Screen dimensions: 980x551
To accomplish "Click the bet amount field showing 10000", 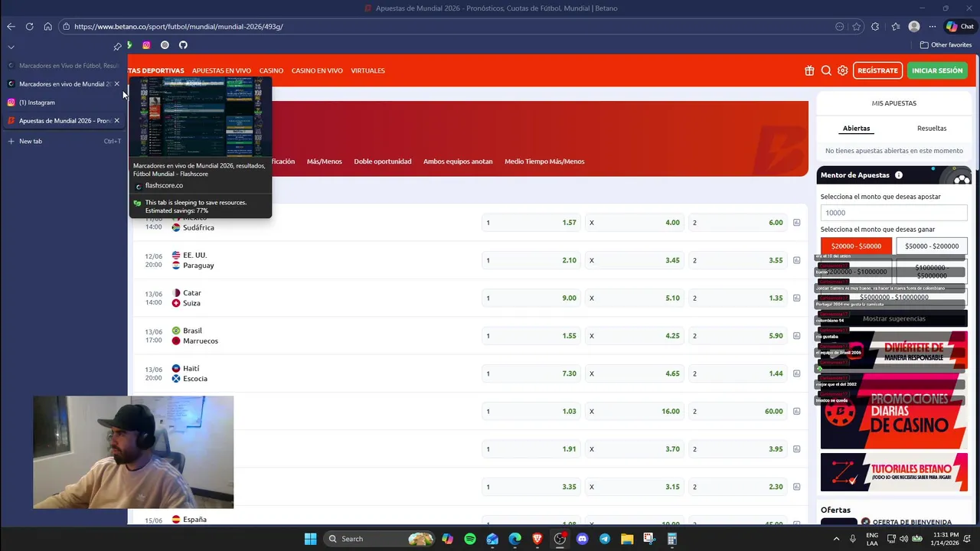I will click(893, 213).
